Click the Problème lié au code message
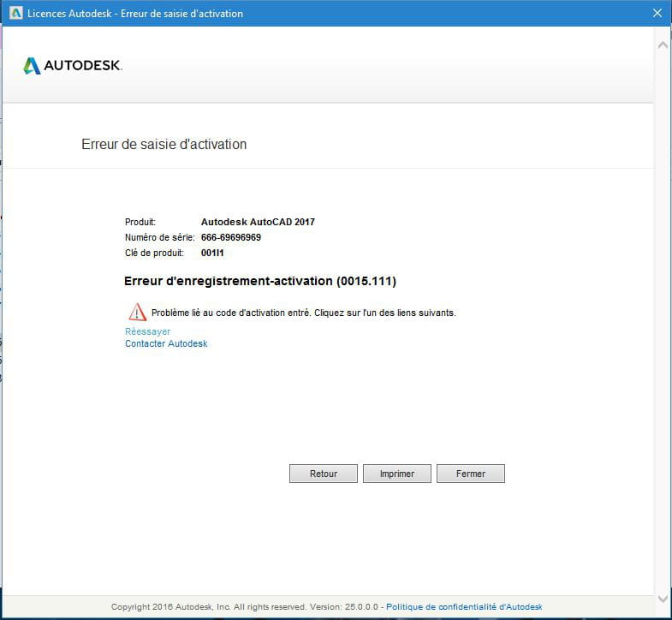The height and width of the screenshot is (620, 672). (303, 313)
